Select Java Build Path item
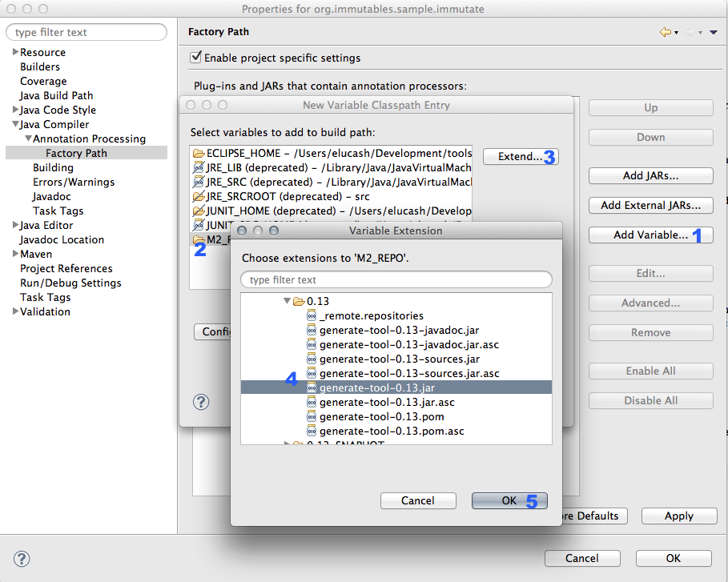This screenshot has width=728, height=582. [x=56, y=95]
